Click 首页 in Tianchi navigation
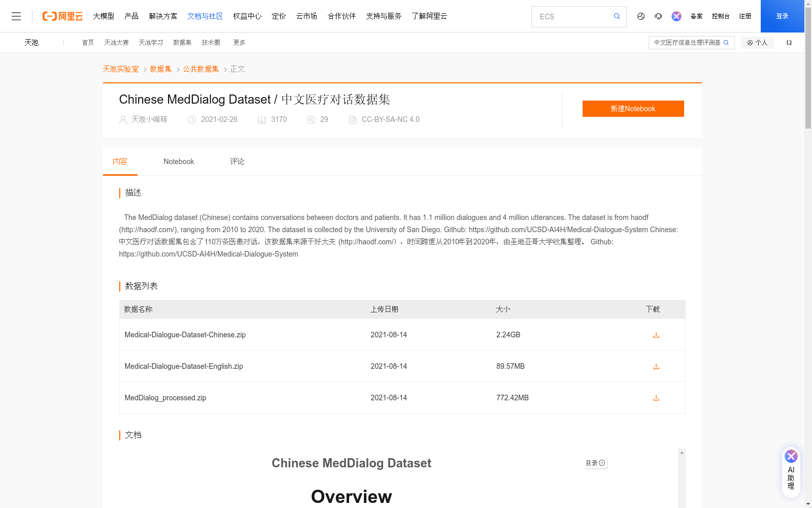812x508 pixels. (88, 43)
